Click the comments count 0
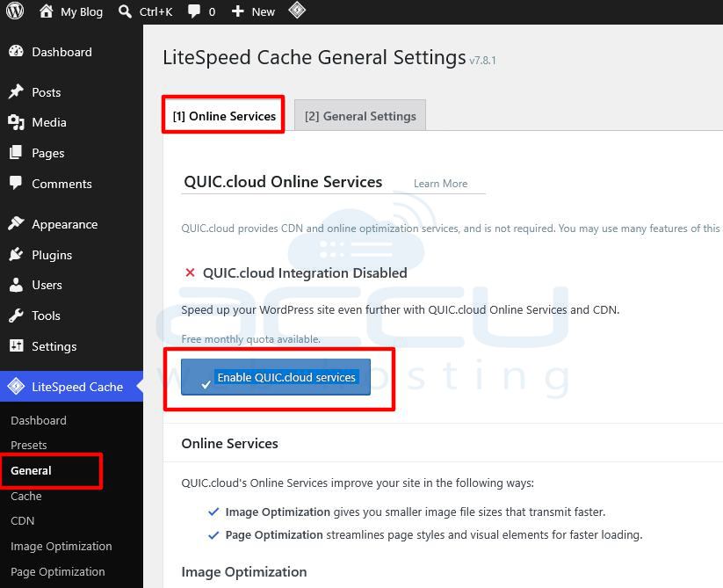Image resolution: width=723 pixels, height=588 pixels. coord(212,12)
